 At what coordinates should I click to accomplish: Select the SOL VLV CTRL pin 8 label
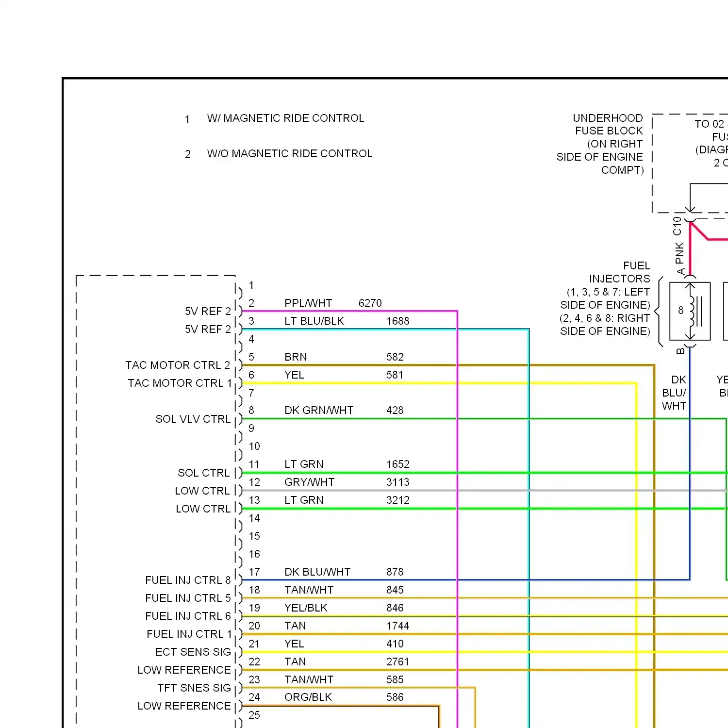[193, 418]
